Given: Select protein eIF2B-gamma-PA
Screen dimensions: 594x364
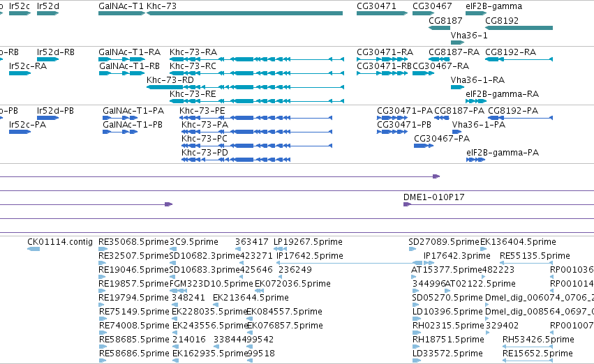Looking at the screenshot, I should click(476, 160).
